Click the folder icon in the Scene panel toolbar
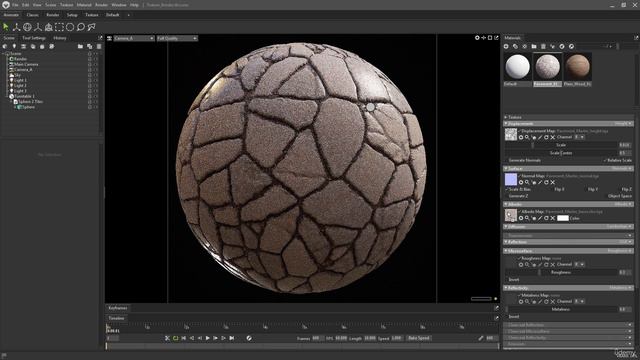 click(x=80, y=47)
